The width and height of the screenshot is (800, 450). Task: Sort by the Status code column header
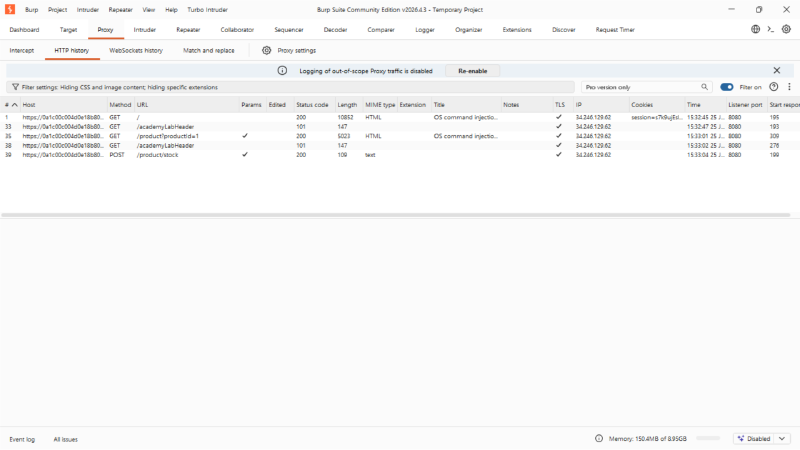314,105
